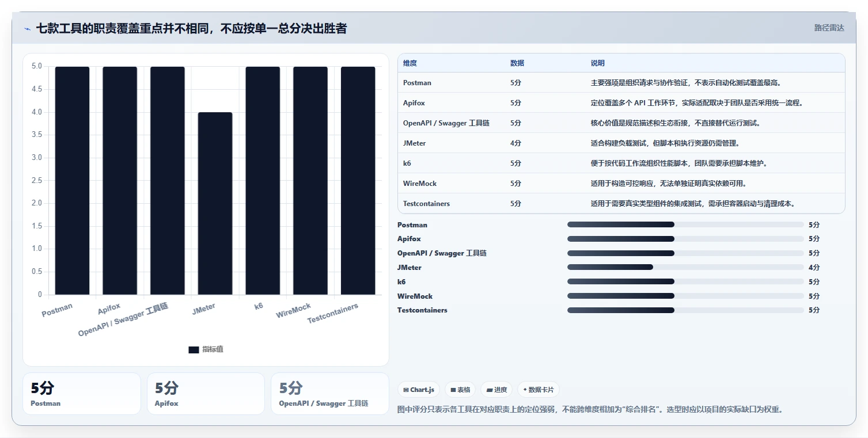The width and height of the screenshot is (868, 438).
Task: Click the Apifox progress bar
Action: [x=685, y=239]
